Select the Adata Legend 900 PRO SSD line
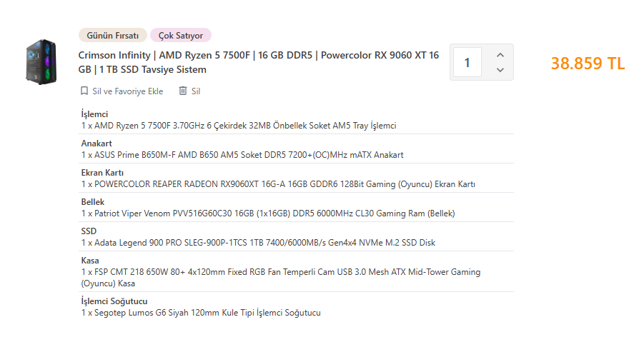The width and height of the screenshot is (644, 342). 257,243
